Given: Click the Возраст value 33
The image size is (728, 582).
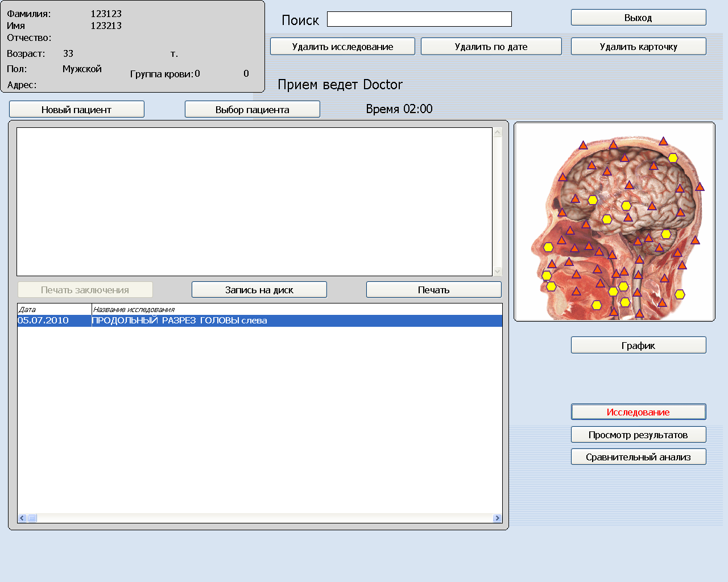Looking at the screenshot, I should 68,53.
